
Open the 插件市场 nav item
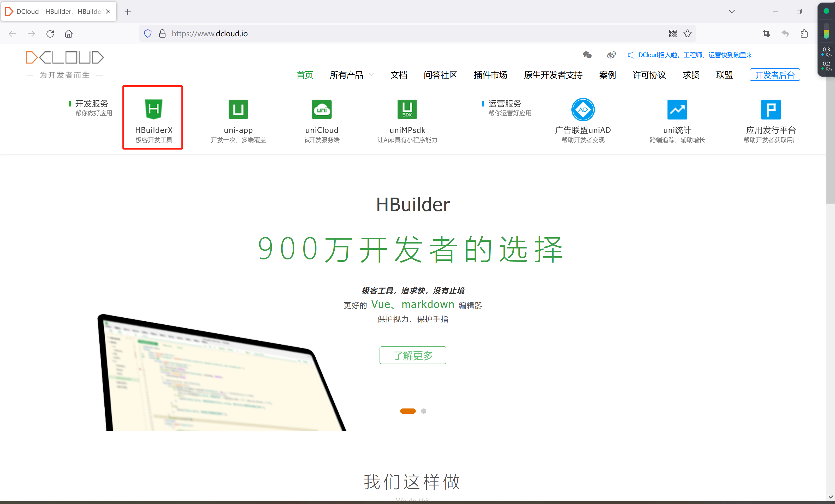pyautogui.click(x=490, y=75)
